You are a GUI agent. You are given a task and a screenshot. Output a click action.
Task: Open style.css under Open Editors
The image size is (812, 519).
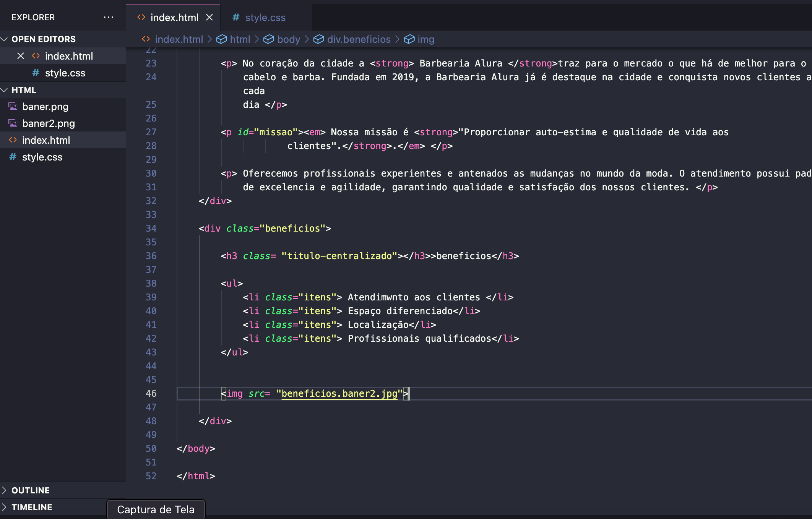65,73
